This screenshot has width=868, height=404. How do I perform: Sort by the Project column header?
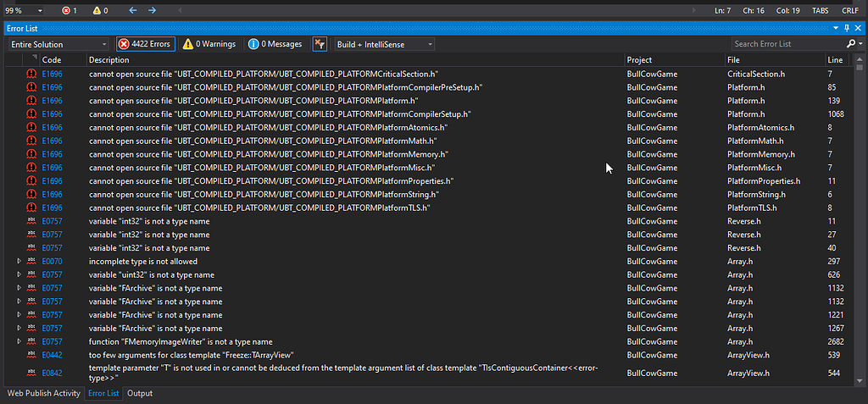point(674,60)
